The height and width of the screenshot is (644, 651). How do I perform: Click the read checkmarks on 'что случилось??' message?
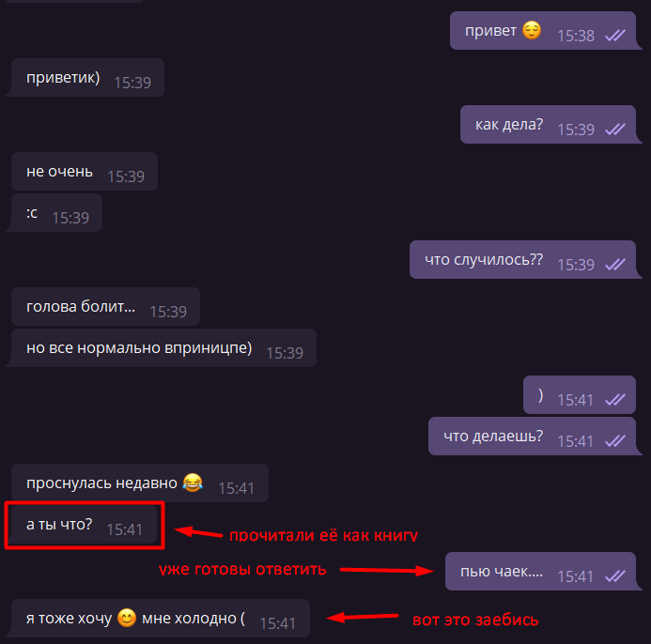pyautogui.click(x=615, y=265)
